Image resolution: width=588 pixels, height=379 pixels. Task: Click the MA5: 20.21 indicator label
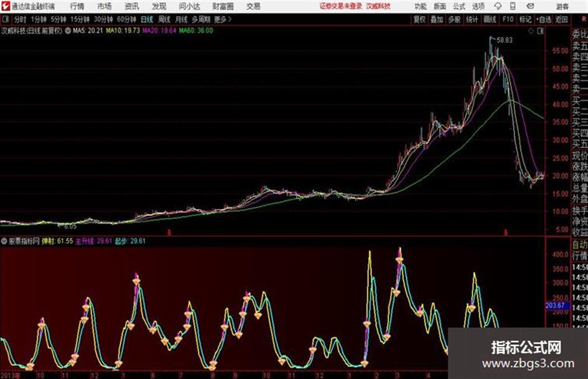(88, 30)
